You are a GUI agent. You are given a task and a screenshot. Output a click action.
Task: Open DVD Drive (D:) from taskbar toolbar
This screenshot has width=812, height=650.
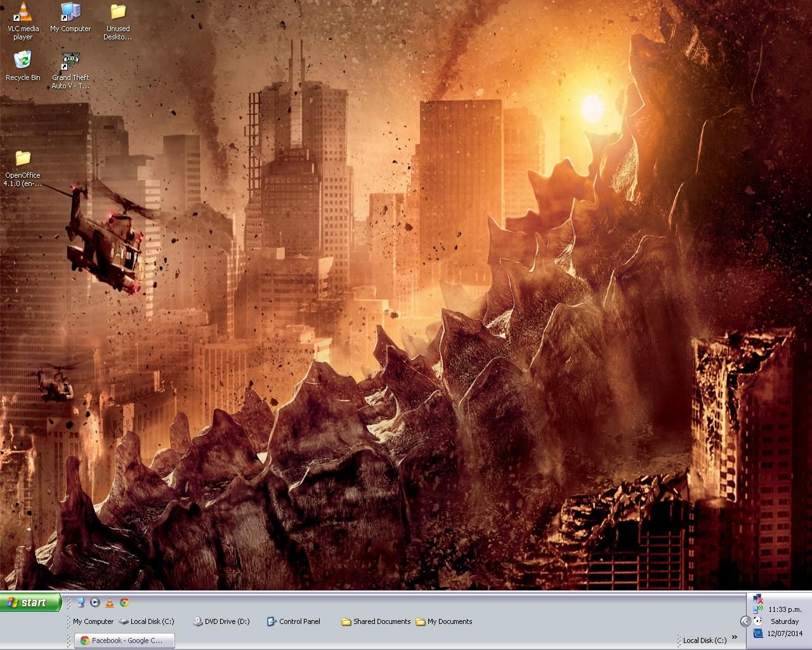click(221, 621)
